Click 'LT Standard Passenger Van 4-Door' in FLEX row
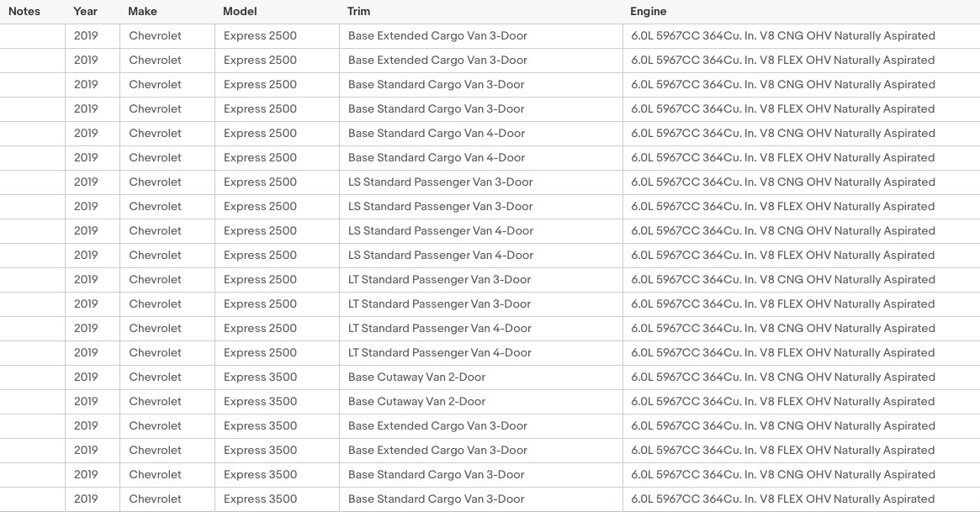Viewport: 980px width, 512px height. pos(440,352)
